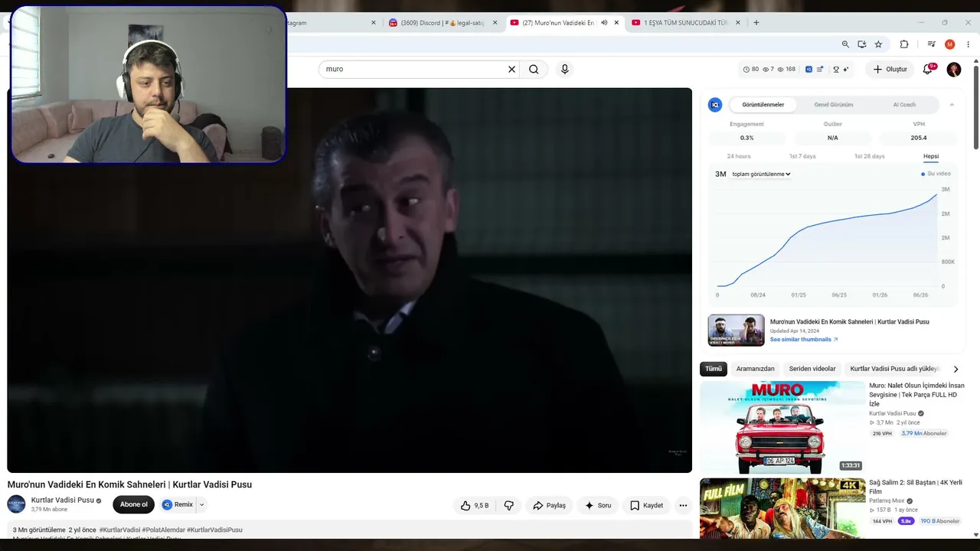Dislike the video with thumbs down

coord(508,505)
